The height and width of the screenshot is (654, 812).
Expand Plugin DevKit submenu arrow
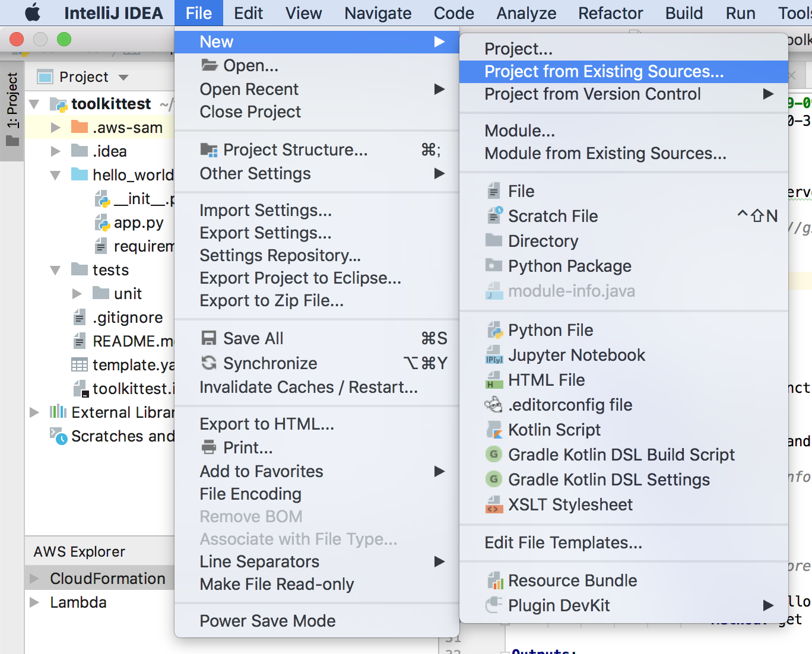(768, 605)
